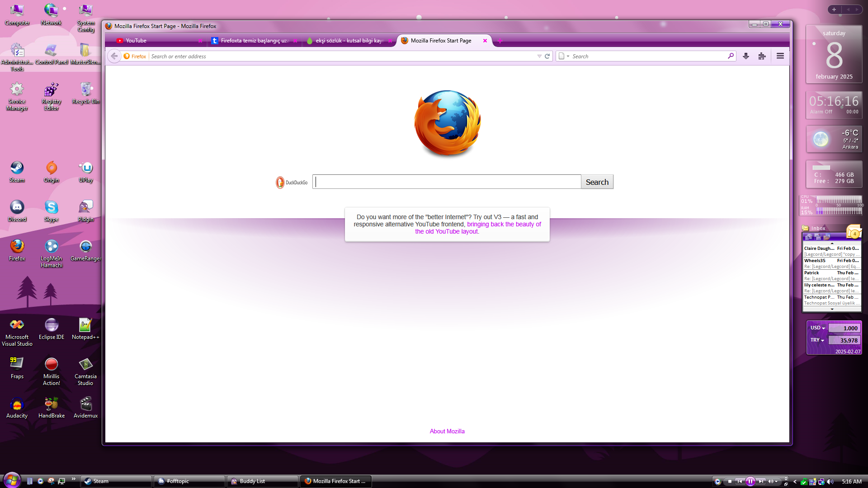This screenshot has width=868, height=488.
Task: Select the Eclipse IDE desktop icon
Action: tap(52, 329)
